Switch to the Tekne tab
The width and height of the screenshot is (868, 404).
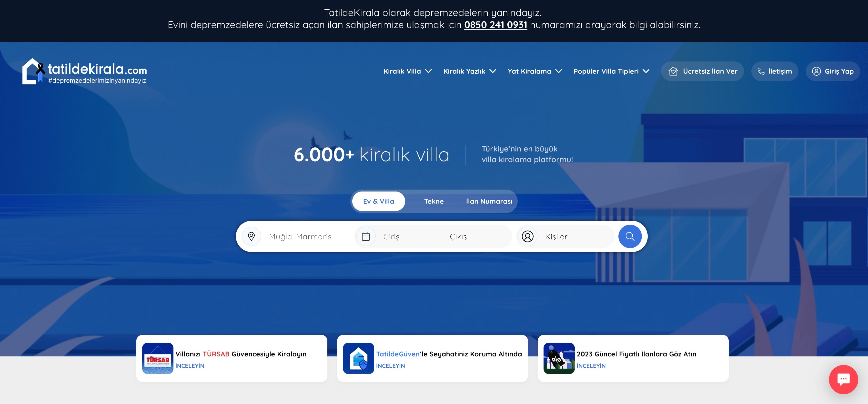pyautogui.click(x=434, y=201)
